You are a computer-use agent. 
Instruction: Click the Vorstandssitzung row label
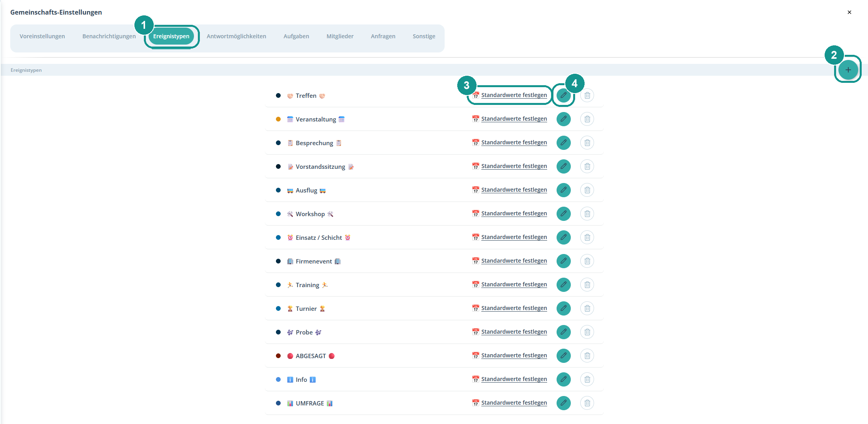point(320,166)
